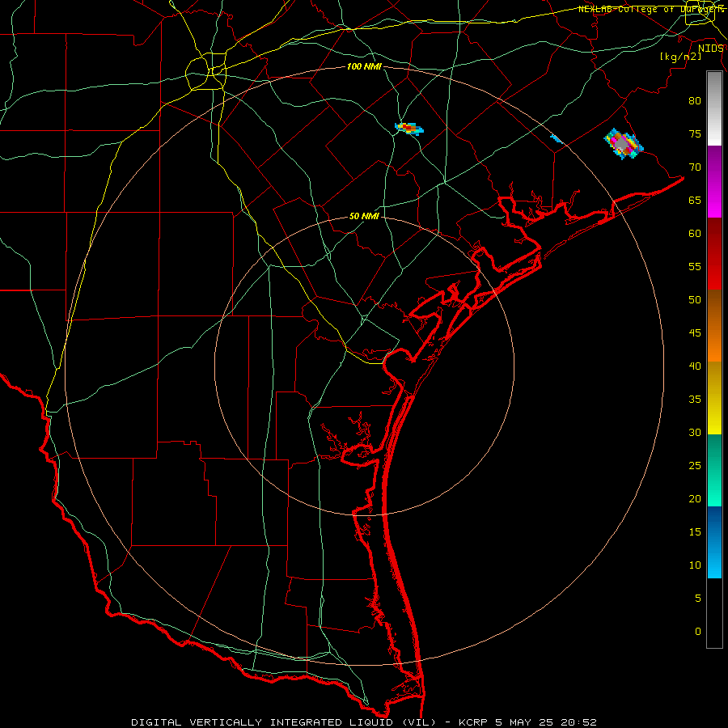Click the "50 NMI" range ring label
Image resolution: width=728 pixels, height=728 pixels.
(364, 216)
